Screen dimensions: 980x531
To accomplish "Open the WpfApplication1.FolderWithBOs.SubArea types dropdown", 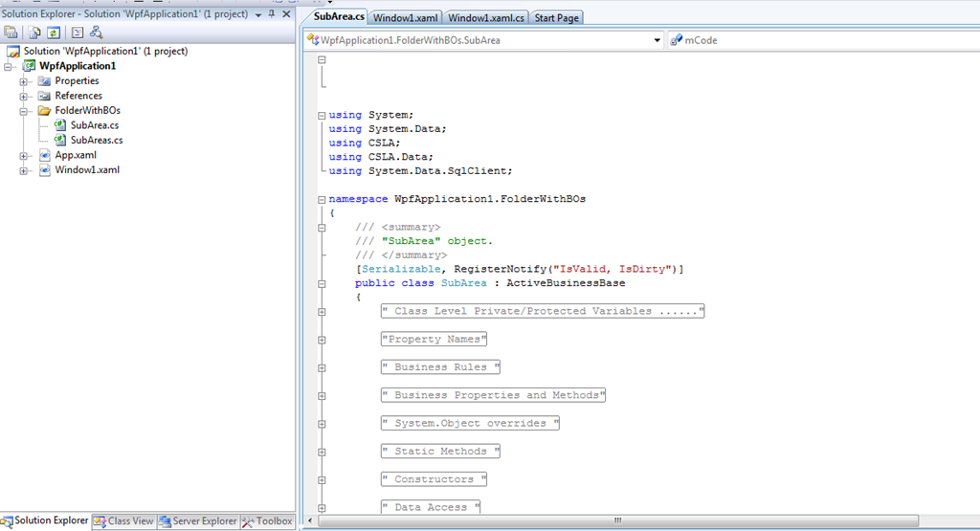I will click(x=483, y=40).
